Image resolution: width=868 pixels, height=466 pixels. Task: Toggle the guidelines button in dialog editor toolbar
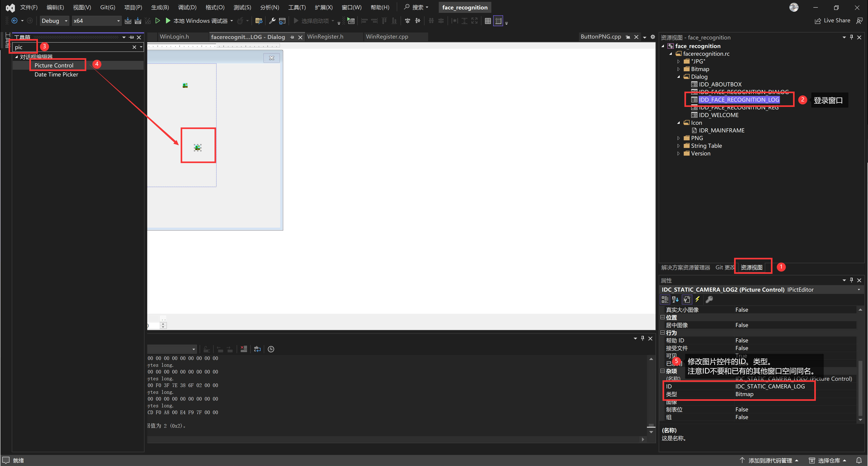(498, 21)
